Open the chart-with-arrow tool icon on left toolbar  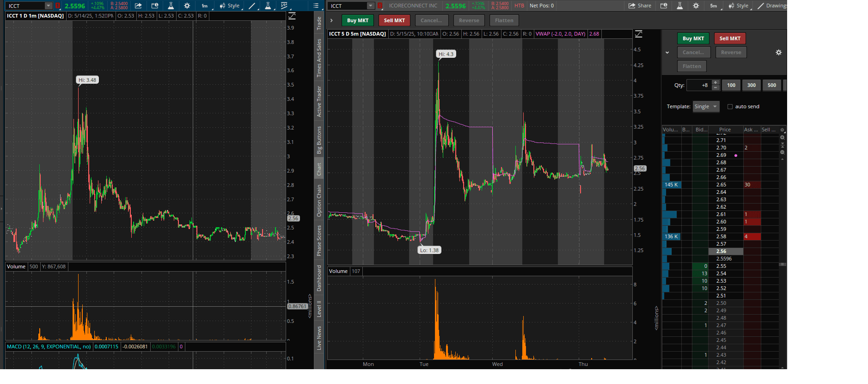click(x=284, y=6)
